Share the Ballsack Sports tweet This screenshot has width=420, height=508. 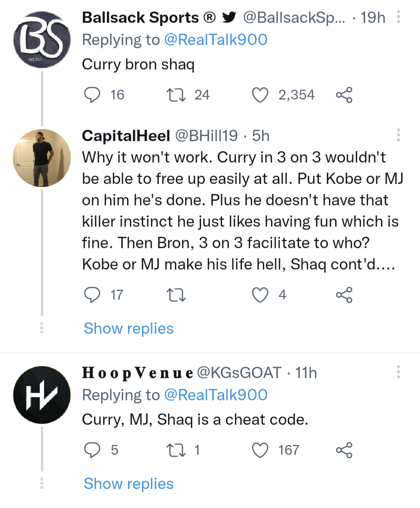pos(344,95)
